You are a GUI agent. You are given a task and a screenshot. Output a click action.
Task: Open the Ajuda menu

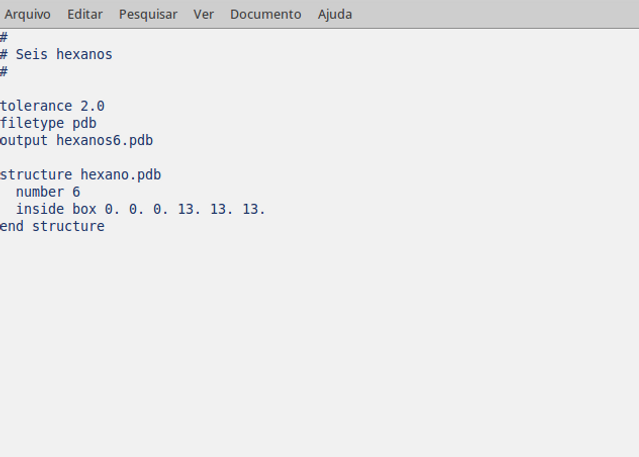click(x=335, y=14)
